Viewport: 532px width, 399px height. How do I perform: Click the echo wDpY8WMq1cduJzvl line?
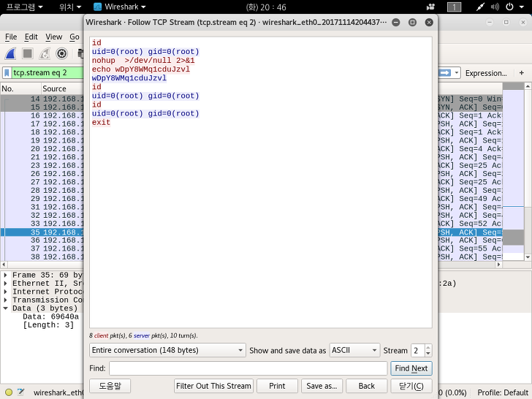pyautogui.click(x=141, y=69)
